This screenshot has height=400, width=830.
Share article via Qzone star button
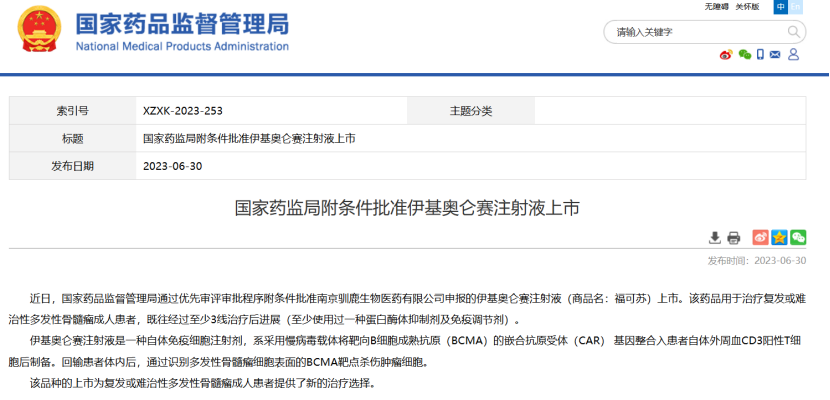779,238
